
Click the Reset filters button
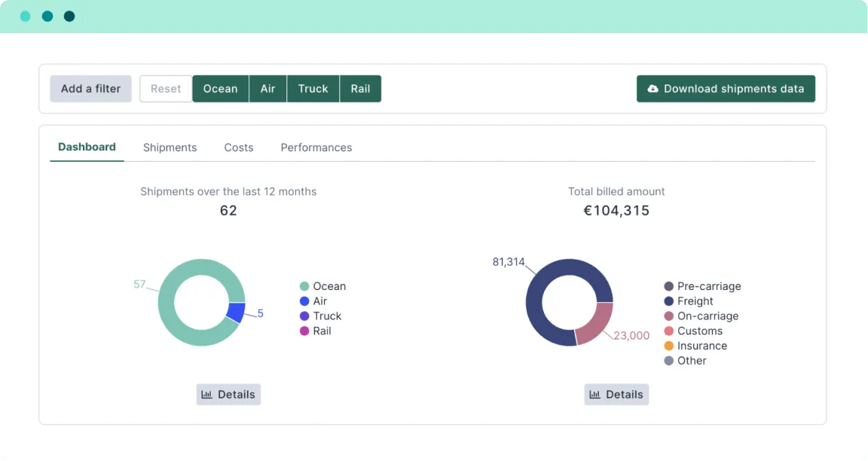click(166, 89)
